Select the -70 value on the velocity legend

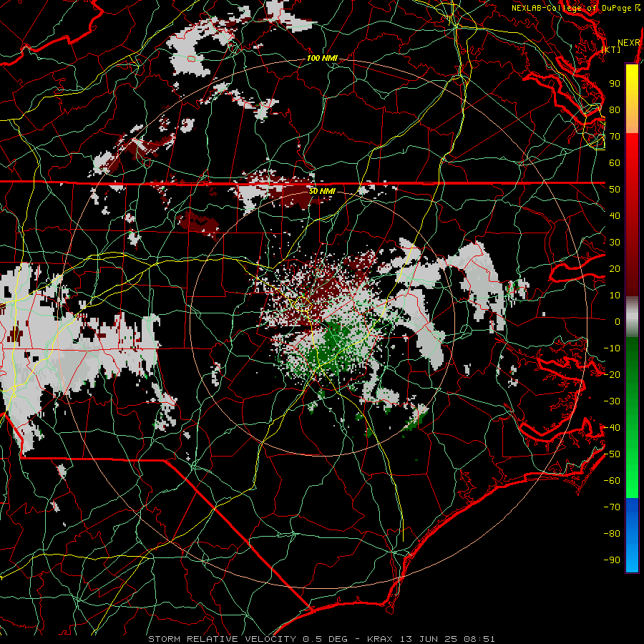pos(612,507)
